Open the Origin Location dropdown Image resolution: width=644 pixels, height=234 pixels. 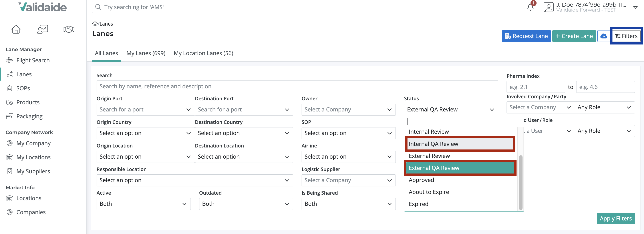click(x=145, y=157)
